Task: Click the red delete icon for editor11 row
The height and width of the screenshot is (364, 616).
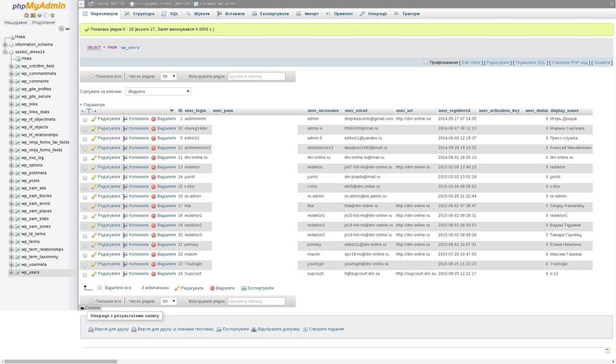Action: click(x=153, y=138)
